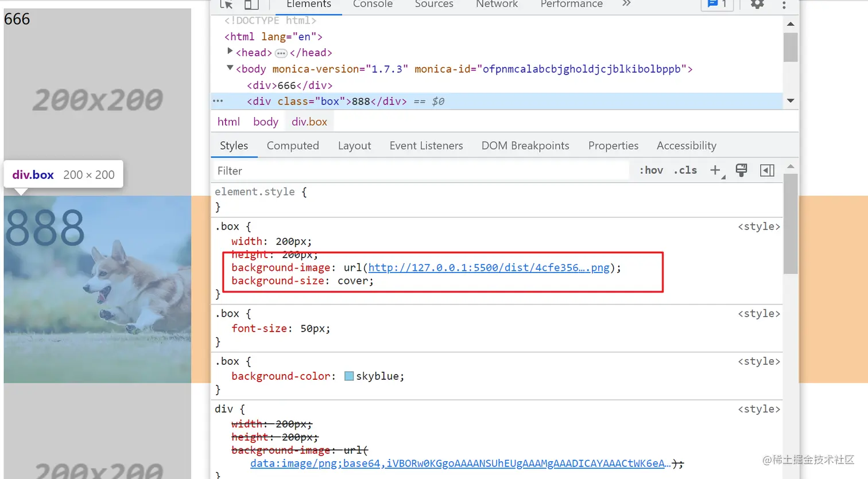Click the "div" selector of the last rule

click(x=224, y=409)
